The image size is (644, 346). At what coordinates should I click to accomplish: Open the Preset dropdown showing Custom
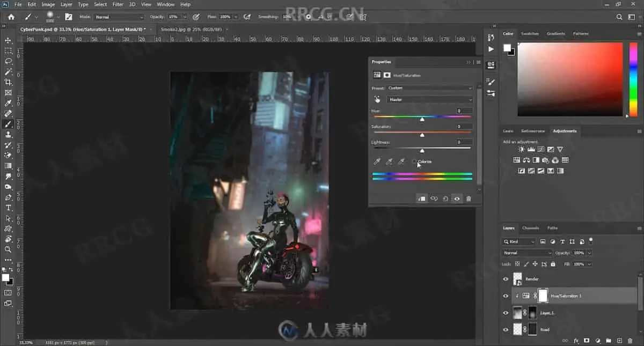429,88
